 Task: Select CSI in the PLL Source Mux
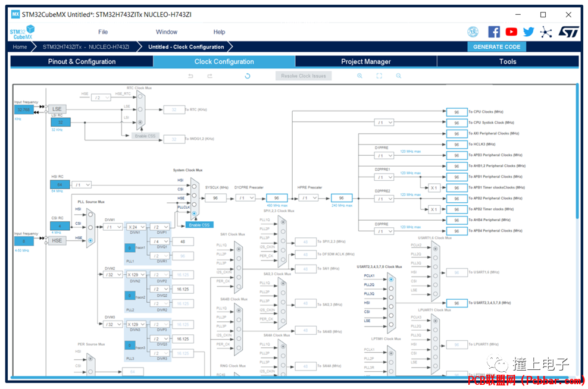click(x=90, y=227)
